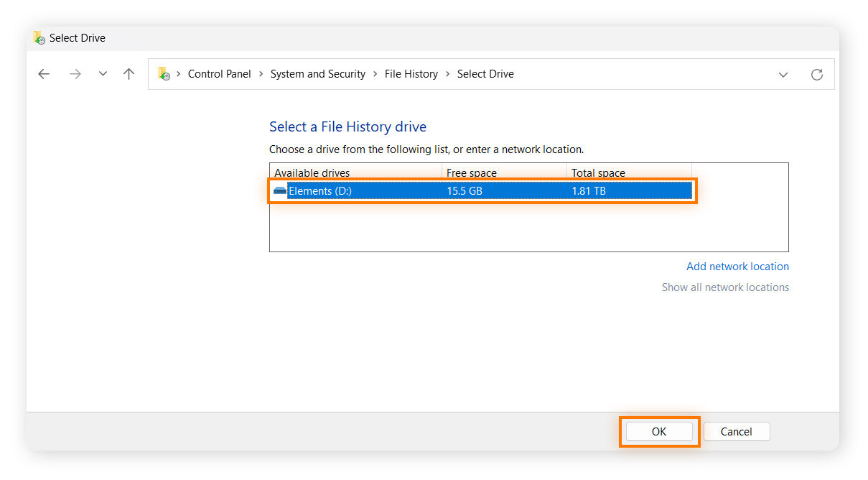
Task: Refresh the Select Drive page
Action: tap(816, 74)
